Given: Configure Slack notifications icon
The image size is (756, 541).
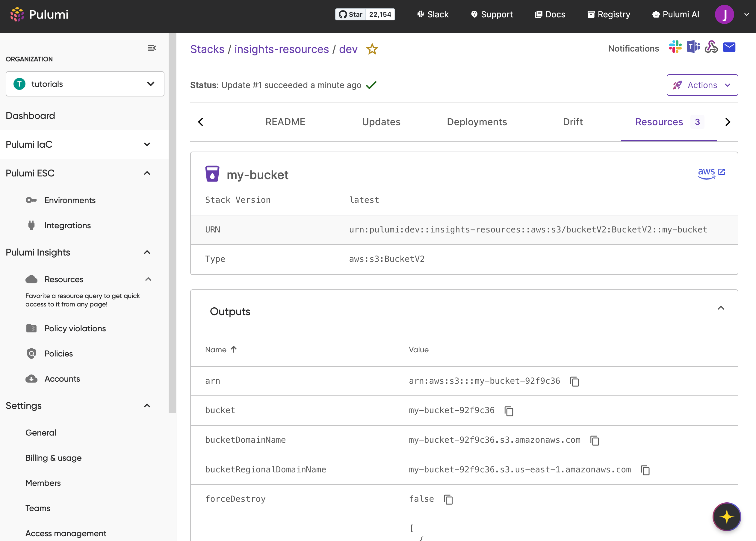Looking at the screenshot, I should (x=675, y=47).
